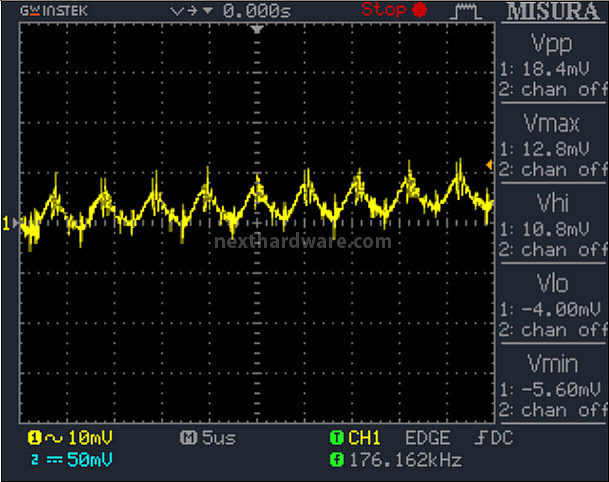Select the MISURA menu title
Screen dimensions: 609x482
(x=553, y=11)
